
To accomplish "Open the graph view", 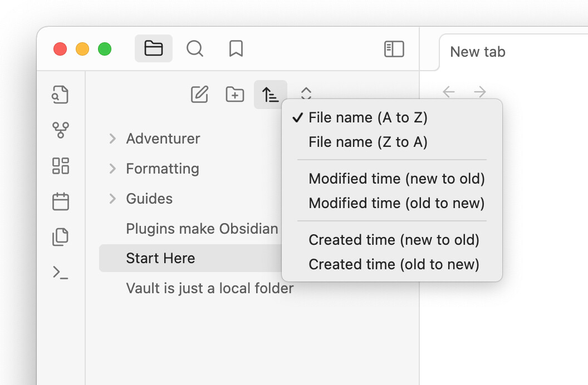I will pyautogui.click(x=60, y=130).
